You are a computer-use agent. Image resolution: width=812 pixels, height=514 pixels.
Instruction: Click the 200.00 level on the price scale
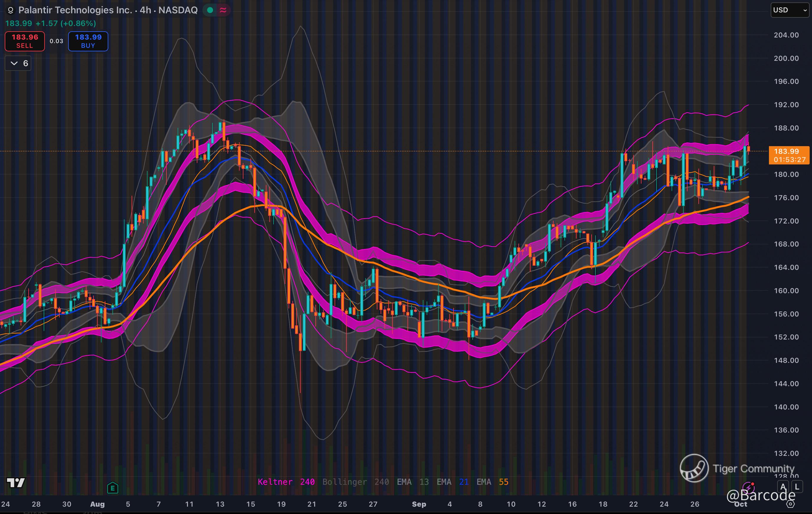(786, 58)
